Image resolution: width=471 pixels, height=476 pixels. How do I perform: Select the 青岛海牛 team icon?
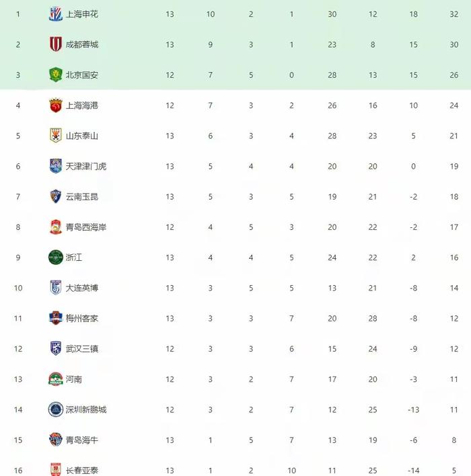(x=56, y=440)
